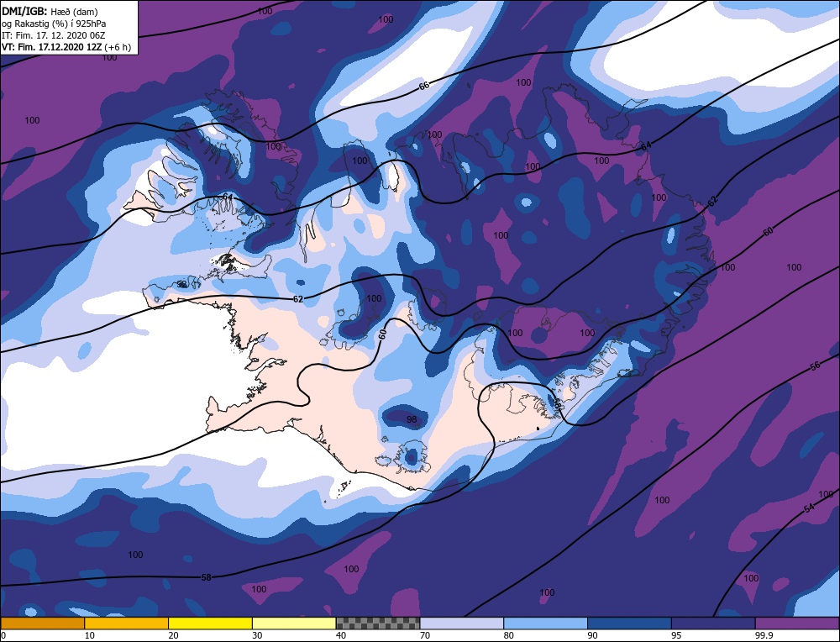The image size is (840, 642).
Task: Click the '40' legend scale value
Action: [x=341, y=635]
